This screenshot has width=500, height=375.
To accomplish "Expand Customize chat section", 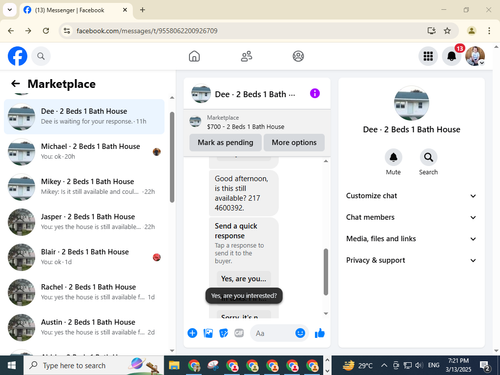I will (411, 196).
